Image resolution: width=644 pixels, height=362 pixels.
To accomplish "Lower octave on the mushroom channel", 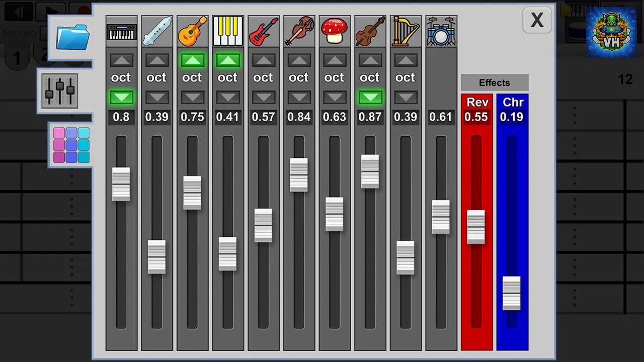I will pos(335,97).
